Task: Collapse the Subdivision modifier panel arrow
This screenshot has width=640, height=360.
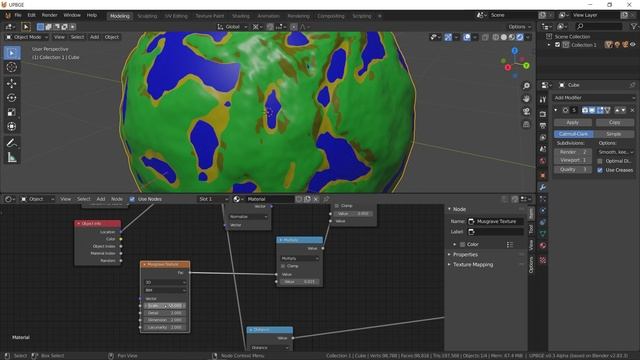Action: coord(556,110)
